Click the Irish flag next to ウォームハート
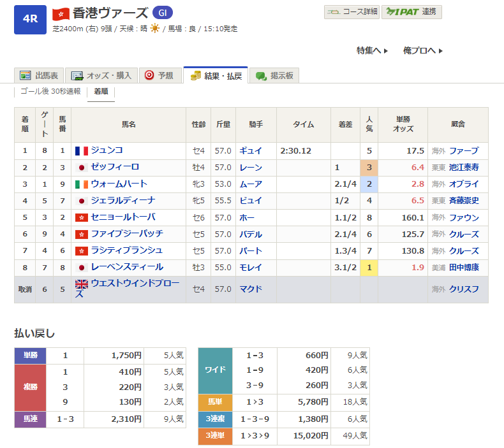The image size is (504, 448). tap(81, 184)
